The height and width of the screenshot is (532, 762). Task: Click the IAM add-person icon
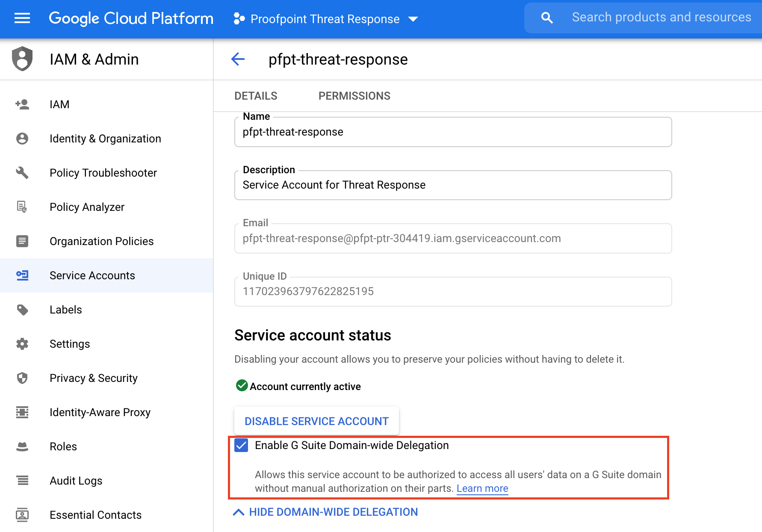pyautogui.click(x=22, y=104)
